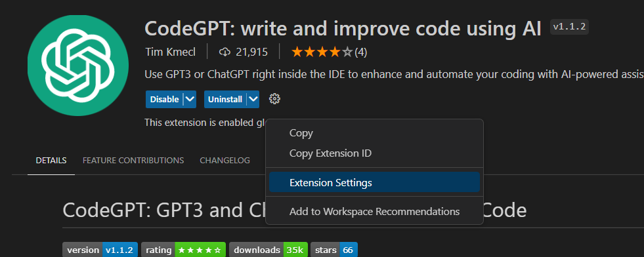Uninstall the CodeGPT extension
644x257 pixels.
click(x=225, y=99)
